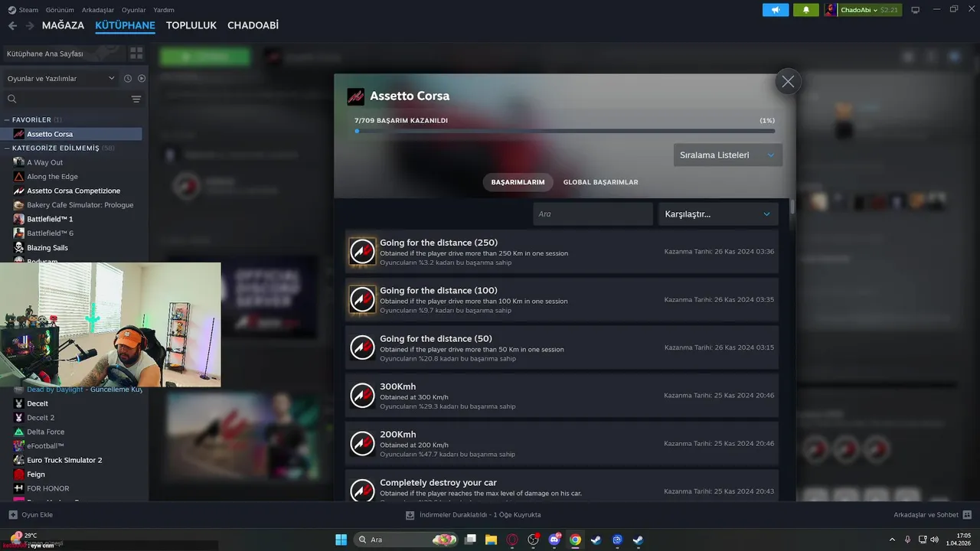Open Opera browser from taskbar
The width and height of the screenshot is (980, 551).
[x=512, y=540]
